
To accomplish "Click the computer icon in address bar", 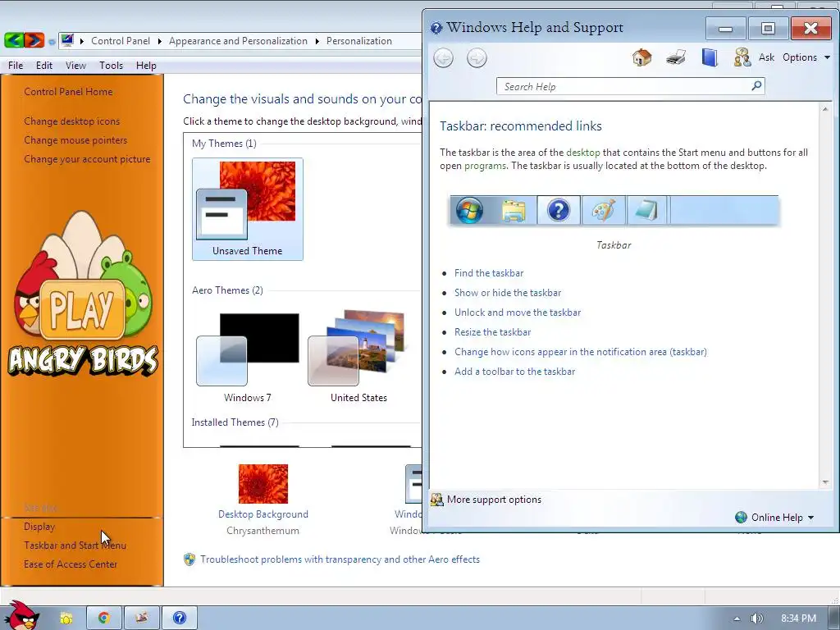I will pyautogui.click(x=67, y=40).
